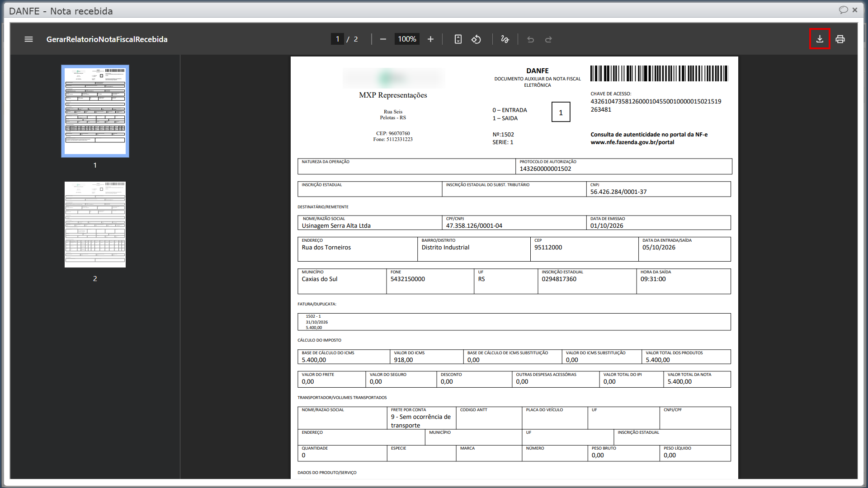
Task: Click the access key barcode image
Action: pyautogui.click(x=659, y=73)
